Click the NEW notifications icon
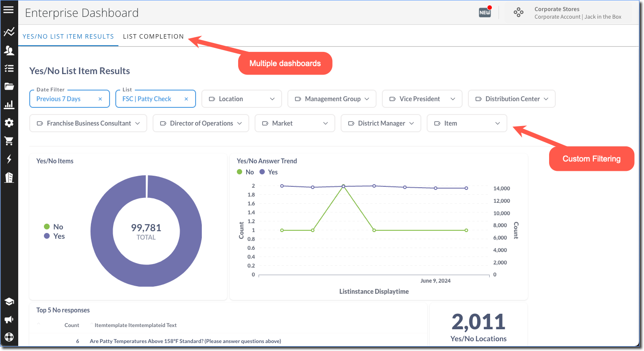Screen dimensions: 644x351 485,12
